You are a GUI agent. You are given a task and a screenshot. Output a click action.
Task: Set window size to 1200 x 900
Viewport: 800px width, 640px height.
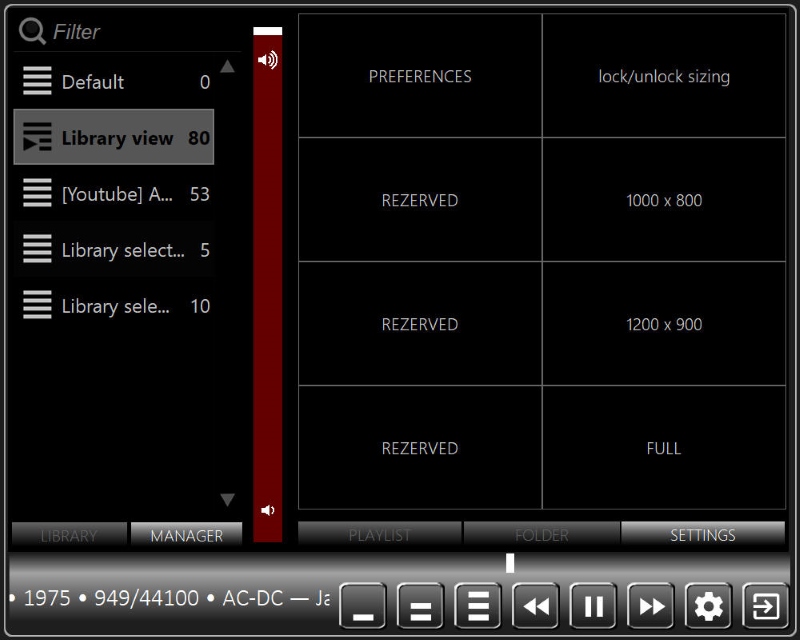(x=664, y=324)
